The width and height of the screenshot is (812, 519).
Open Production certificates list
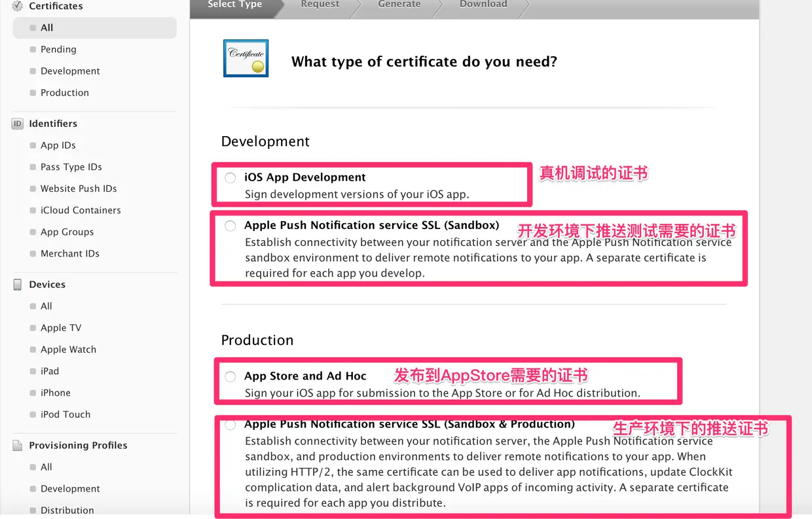click(x=65, y=92)
